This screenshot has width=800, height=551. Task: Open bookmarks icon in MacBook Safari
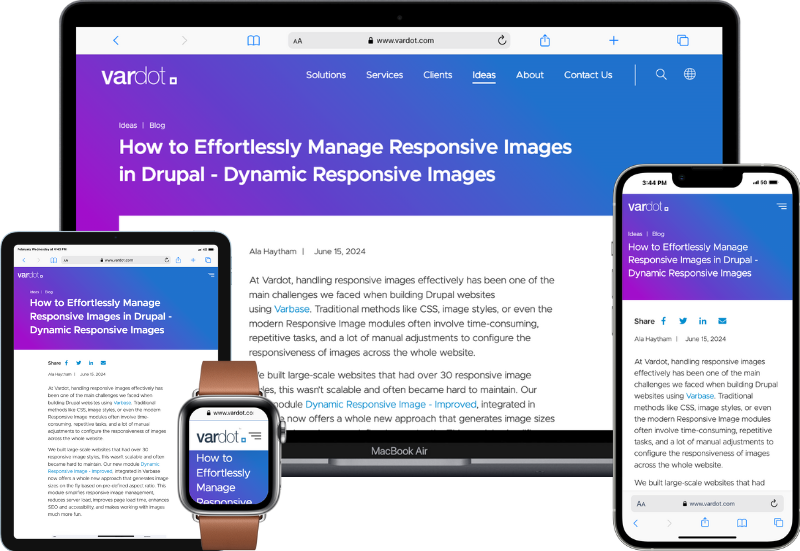254,40
